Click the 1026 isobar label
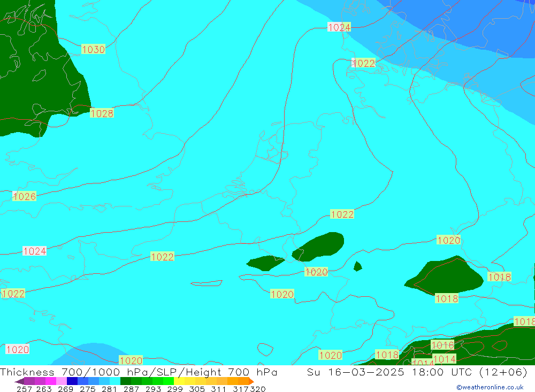The image size is (535, 392). 24,196
